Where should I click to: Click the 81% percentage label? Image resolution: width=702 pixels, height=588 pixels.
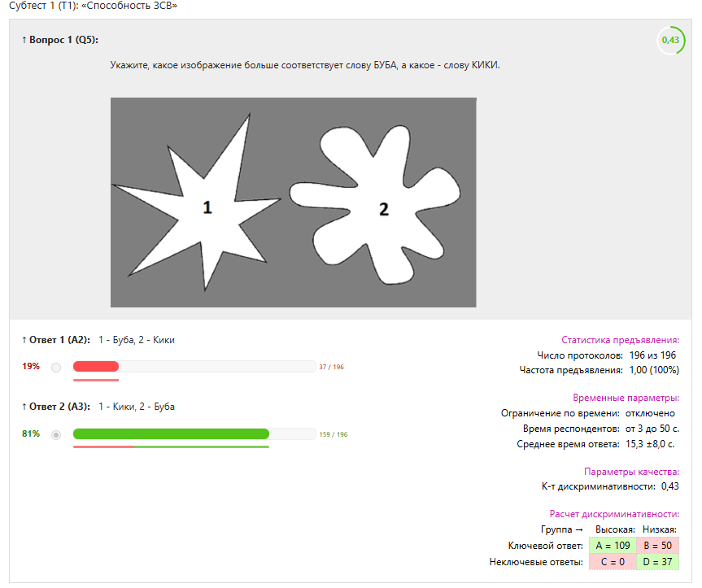point(31,434)
